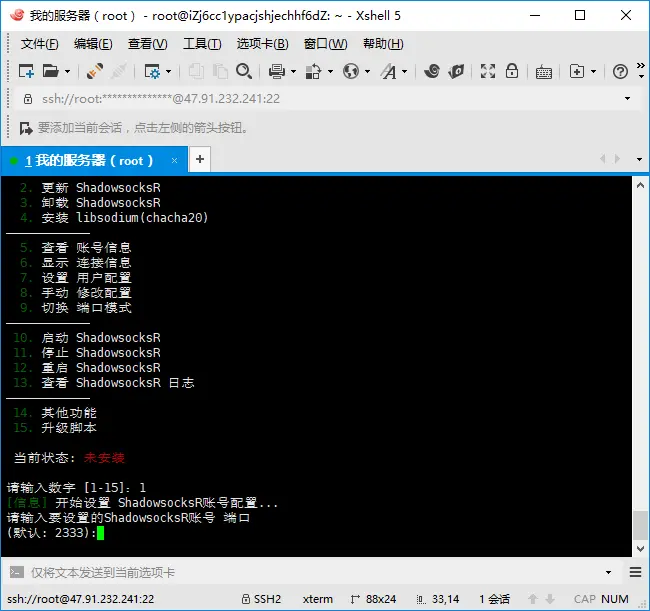Open the 工具(T) menu
This screenshot has width=650, height=611.
tap(202, 44)
